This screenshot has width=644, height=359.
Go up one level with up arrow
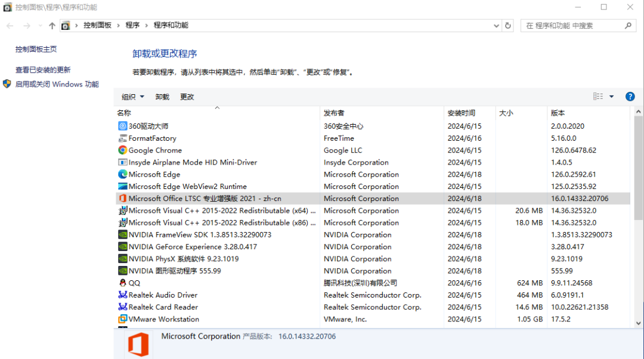(x=52, y=26)
